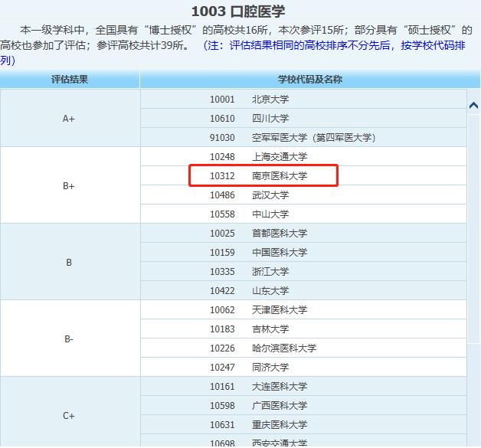Click the row 91030 空军军医大学

click(303, 137)
